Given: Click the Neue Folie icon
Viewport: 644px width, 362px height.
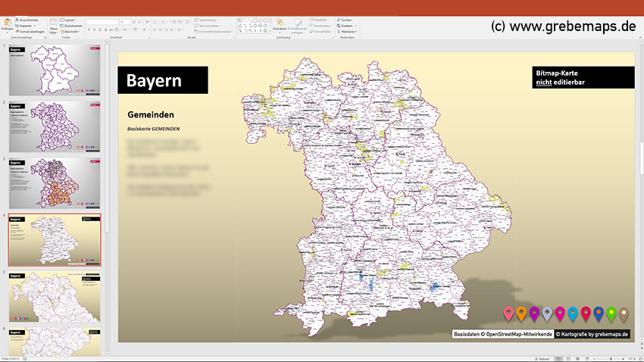Looking at the screenshot, I should click(x=53, y=23).
